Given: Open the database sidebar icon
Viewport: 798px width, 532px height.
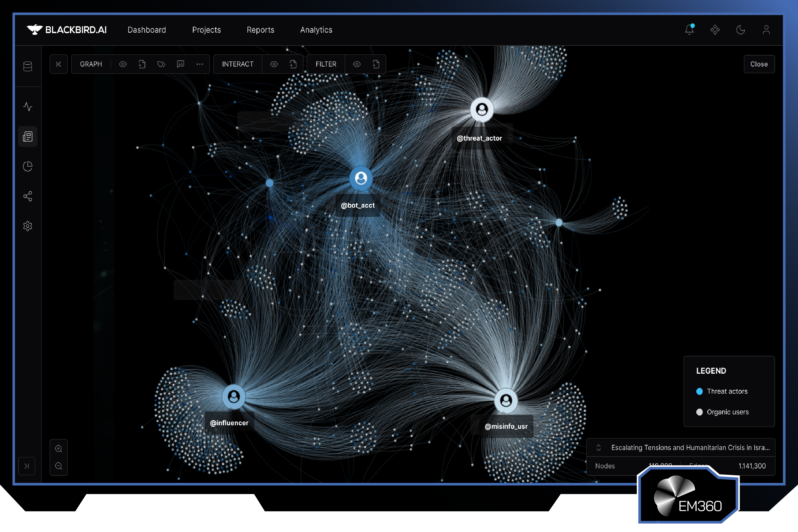Looking at the screenshot, I should [x=28, y=66].
